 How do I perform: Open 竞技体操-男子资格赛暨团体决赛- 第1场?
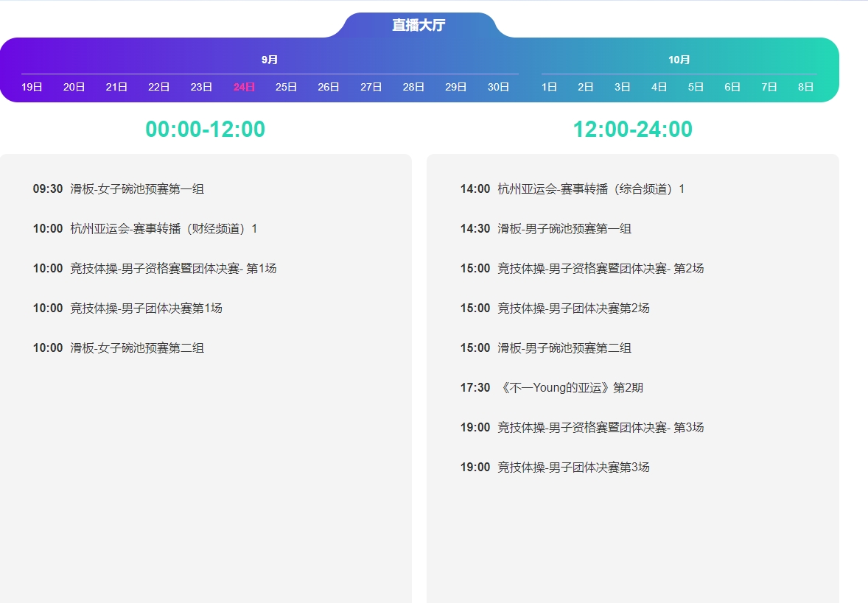[x=173, y=269]
